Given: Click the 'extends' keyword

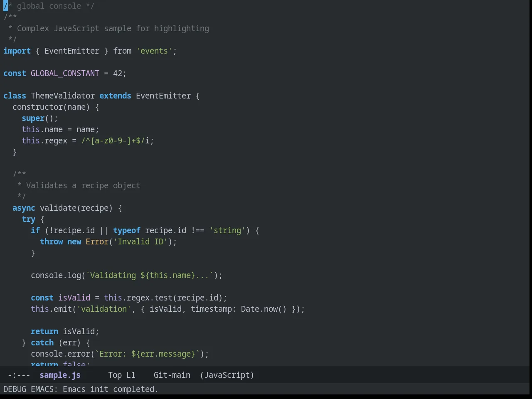Looking at the screenshot, I should (115, 96).
